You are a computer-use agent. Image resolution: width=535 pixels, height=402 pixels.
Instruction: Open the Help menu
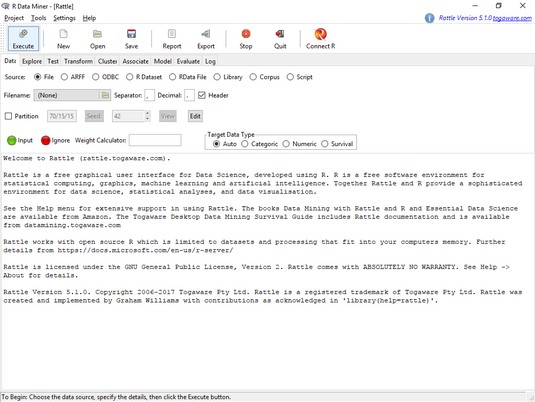(89, 18)
